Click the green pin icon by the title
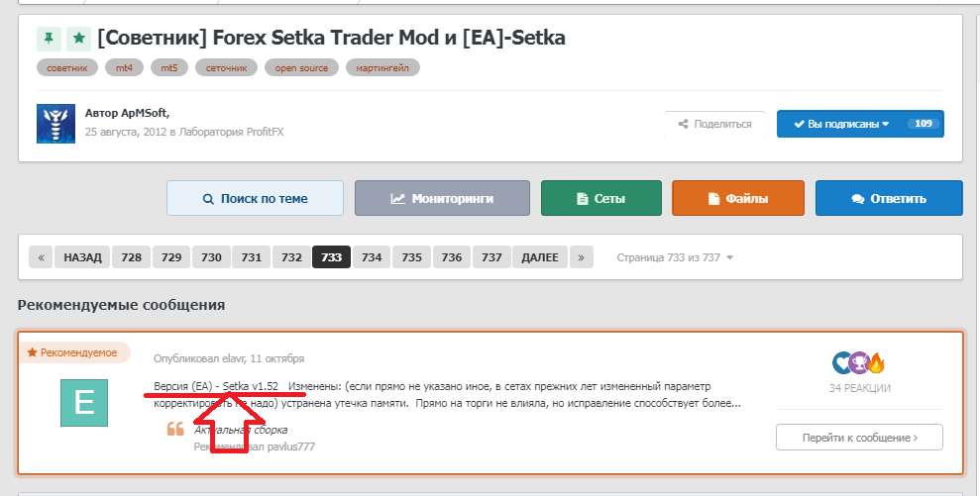The image size is (980, 496). pyautogui.click(x=49, y=38)
